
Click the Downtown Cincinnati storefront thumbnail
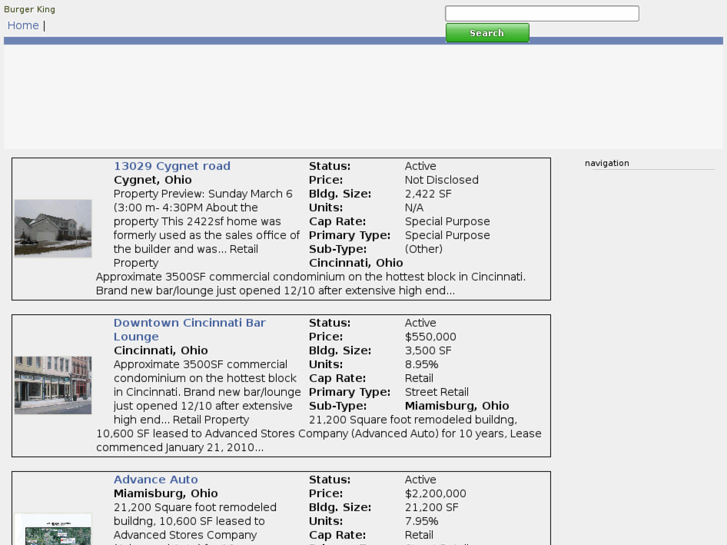[53, 385]
